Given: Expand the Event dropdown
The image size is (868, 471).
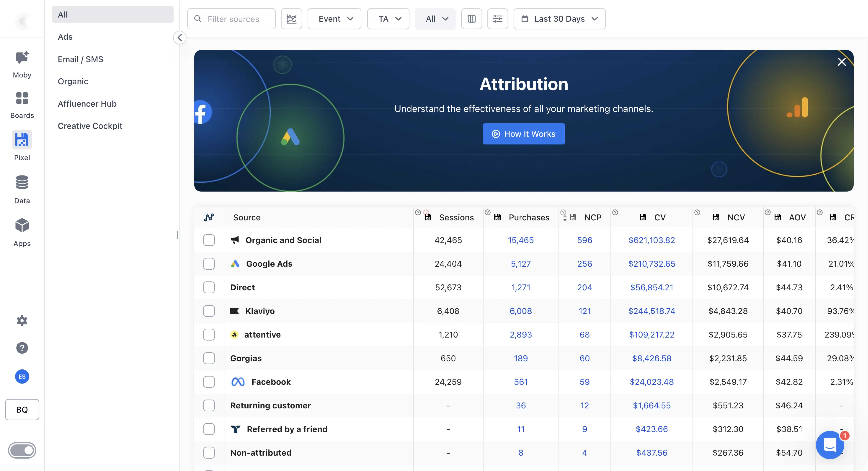Looking at the screenshot, I should (334, 19).
